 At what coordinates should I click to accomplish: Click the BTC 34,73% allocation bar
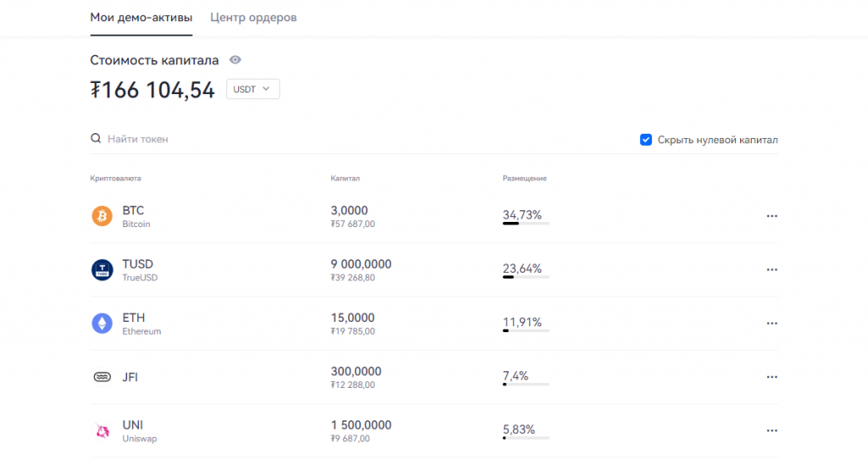click(526, 224)
